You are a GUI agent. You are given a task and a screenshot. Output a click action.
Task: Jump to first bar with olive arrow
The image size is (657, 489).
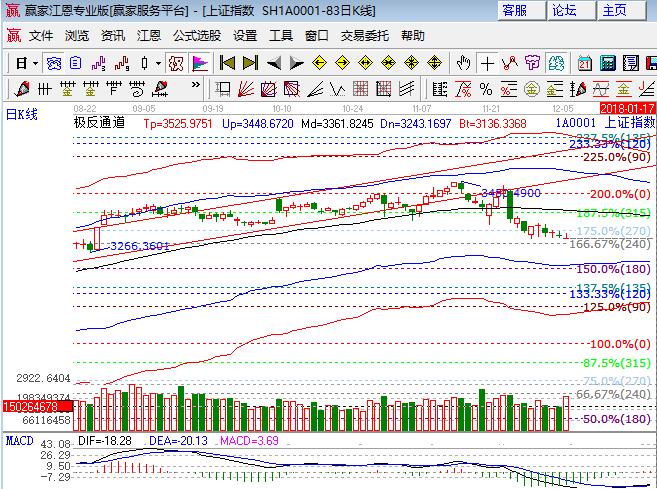tap(226, 63)
